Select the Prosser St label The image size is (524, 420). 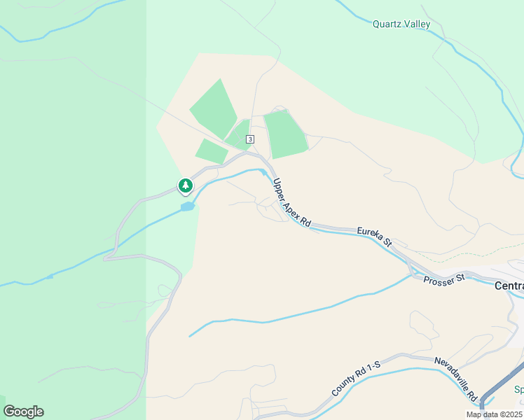pyautogui.click(x=444, y=279)
